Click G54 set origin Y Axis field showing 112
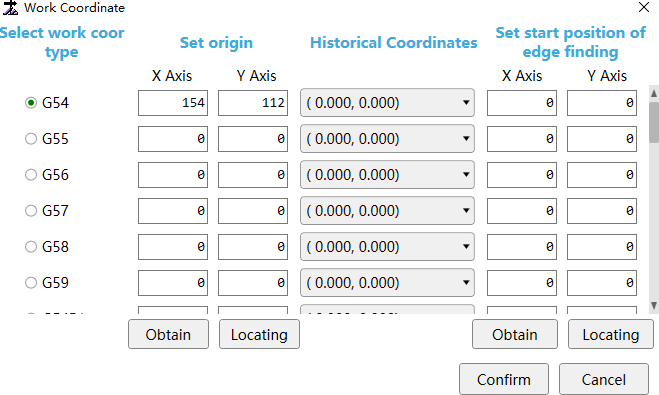This screenshot has width=659, height=395. tap(253, 103)
